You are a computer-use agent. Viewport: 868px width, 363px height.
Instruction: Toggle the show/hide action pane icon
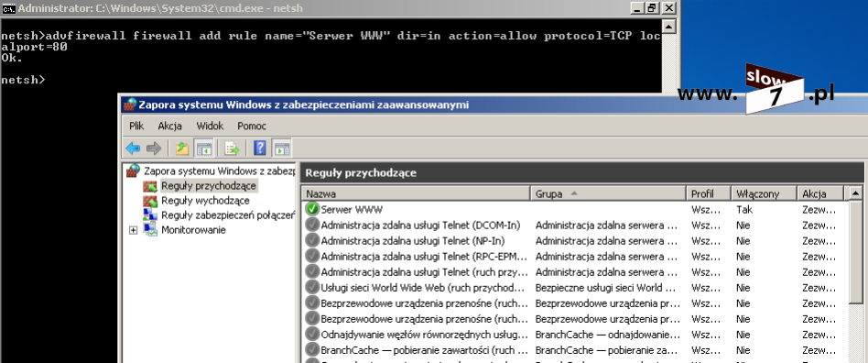(x=282, y=148)
